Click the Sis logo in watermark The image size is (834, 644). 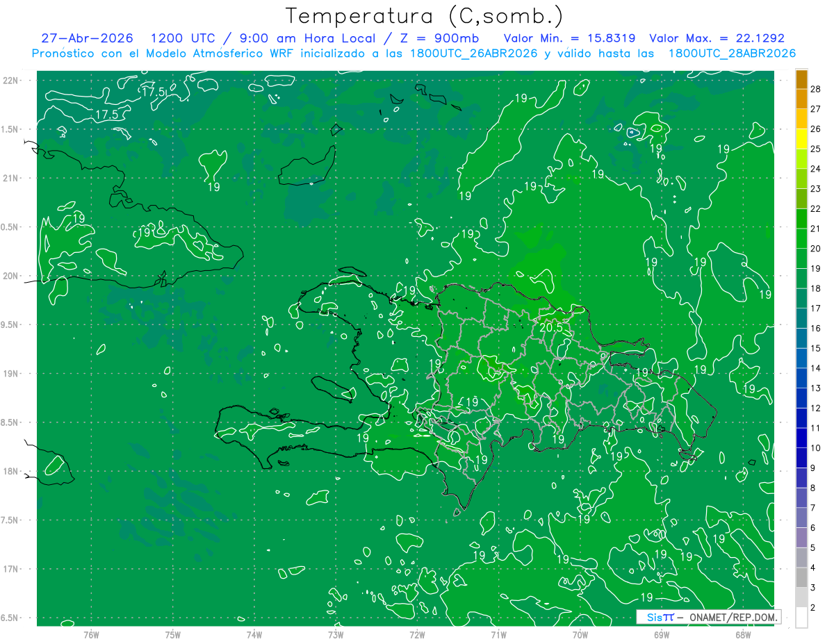click(655, 617)
